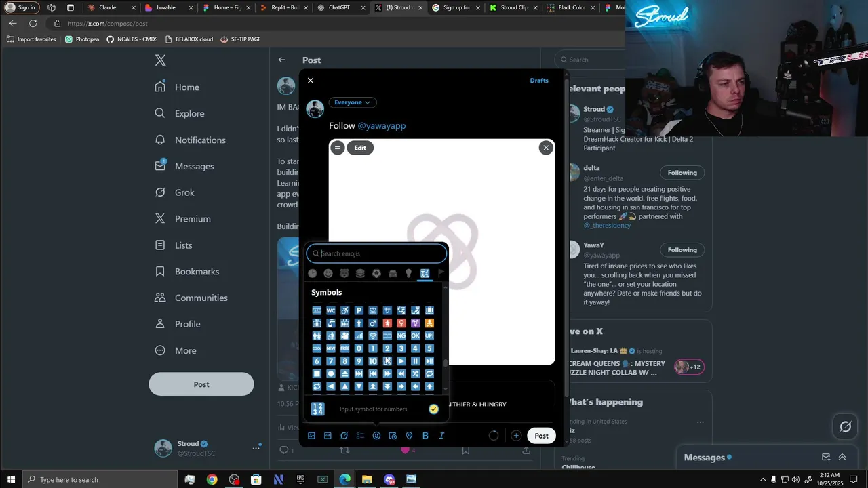868x488 pixels.
Task: Pick the parking P emoji
Action: (x=359, y=310)
